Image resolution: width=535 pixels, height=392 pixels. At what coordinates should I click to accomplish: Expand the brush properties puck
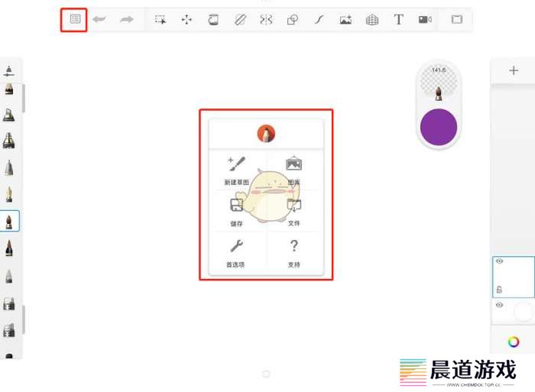[439, 84]
